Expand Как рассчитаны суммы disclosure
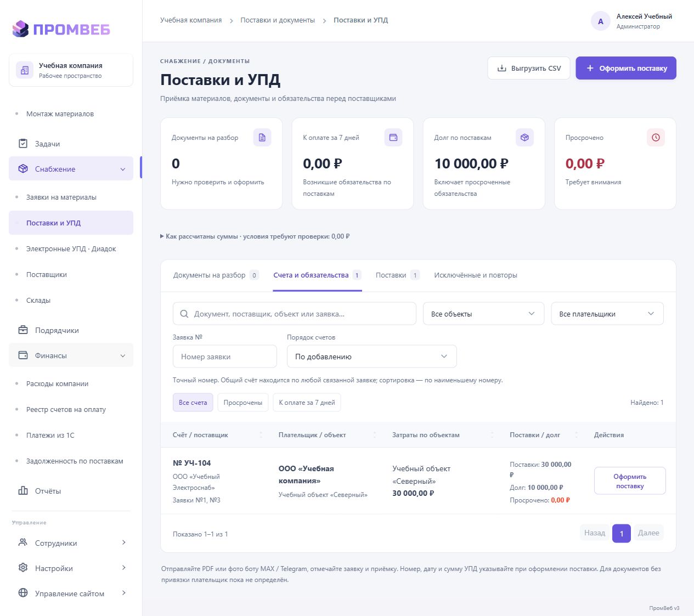 tap(255, 236)
